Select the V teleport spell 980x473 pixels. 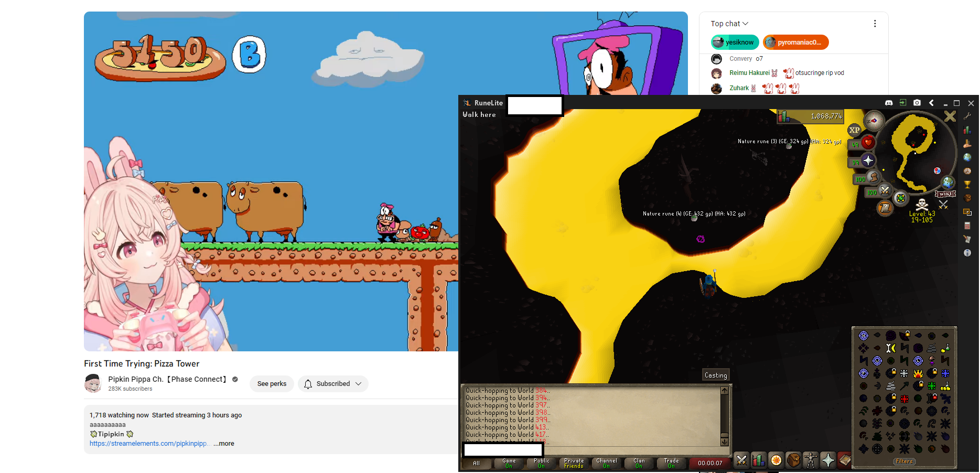(x=877, y=361)
